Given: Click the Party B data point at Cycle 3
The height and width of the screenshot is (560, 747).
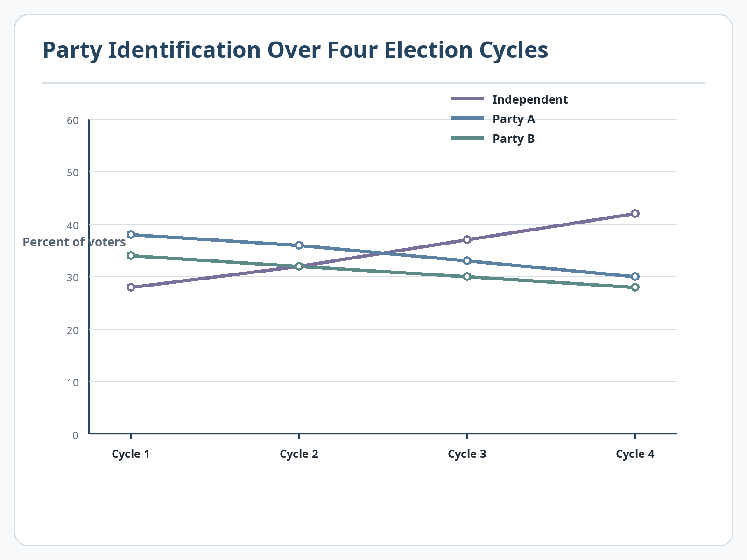Looking at the screenshot, I should pos(467,276).
